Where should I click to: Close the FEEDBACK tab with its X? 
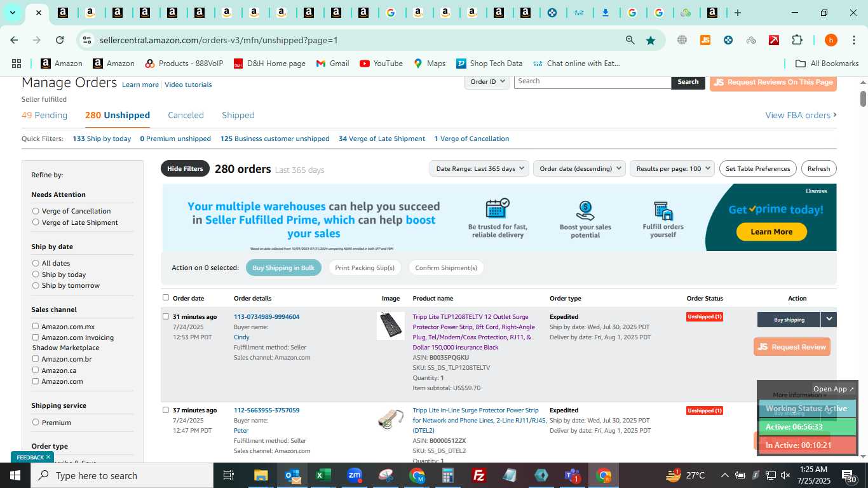click(x=48, y=457)
